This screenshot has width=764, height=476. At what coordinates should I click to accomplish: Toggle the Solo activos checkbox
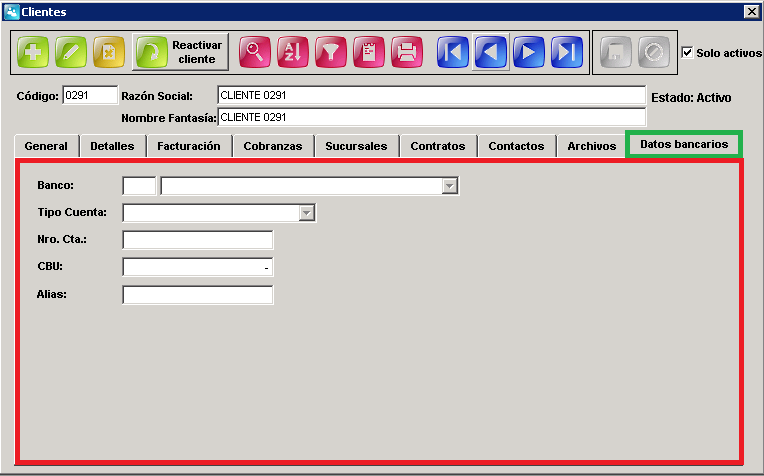[x=687, y=53]
